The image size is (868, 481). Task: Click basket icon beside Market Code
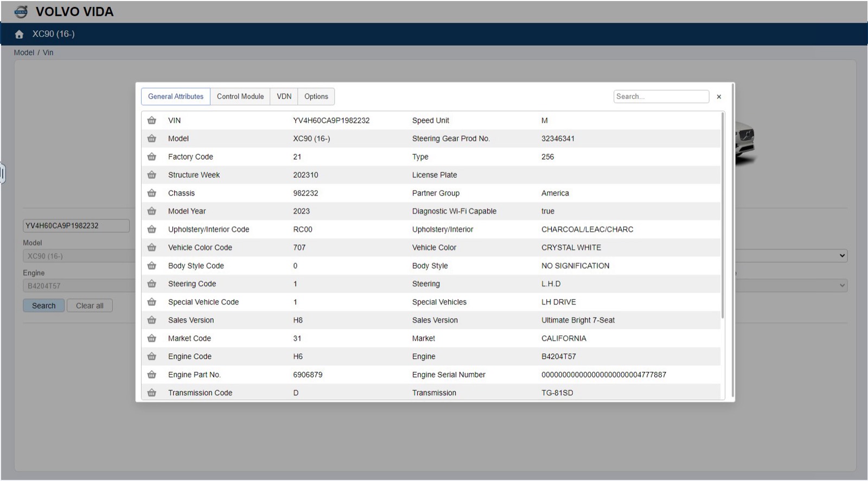[152, 338]
